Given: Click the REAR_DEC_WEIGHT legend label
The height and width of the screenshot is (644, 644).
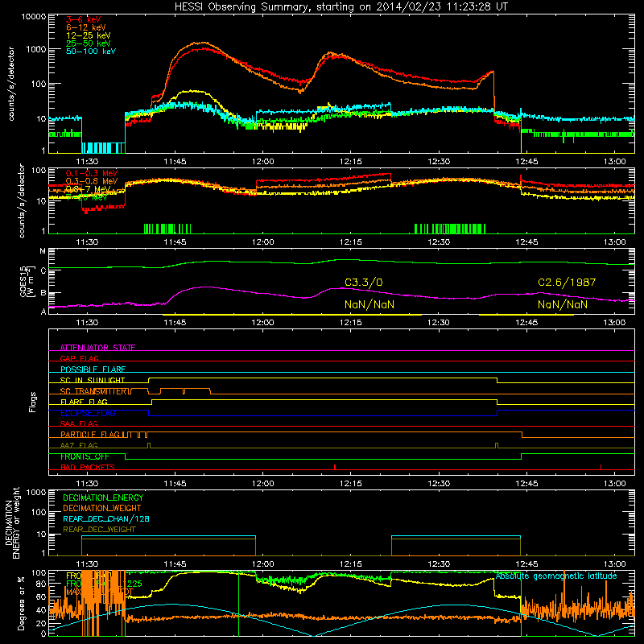Looking at the screenshot, I should click(x=99, y=530).
